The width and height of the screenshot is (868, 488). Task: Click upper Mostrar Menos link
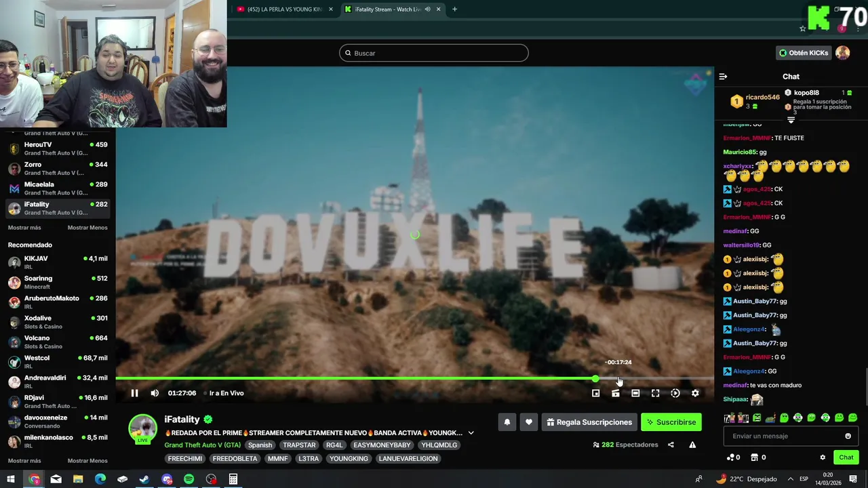pos(87,228)
